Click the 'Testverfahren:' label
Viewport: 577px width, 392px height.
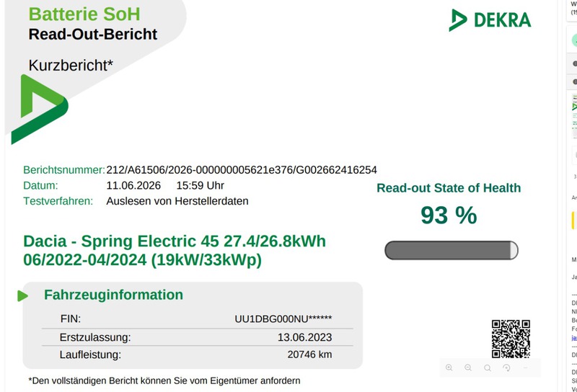(58, 201)
